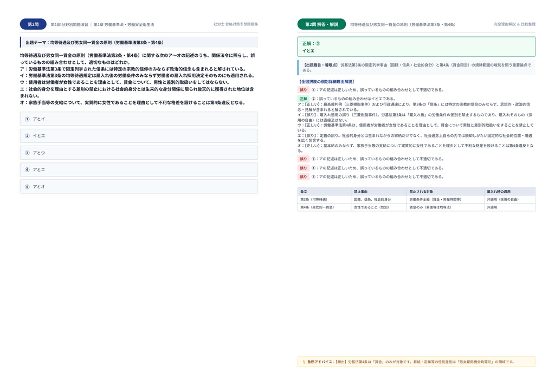
Task: Select answer option ① アとイ
Action: pyautogui.click(x=139, y=119)
